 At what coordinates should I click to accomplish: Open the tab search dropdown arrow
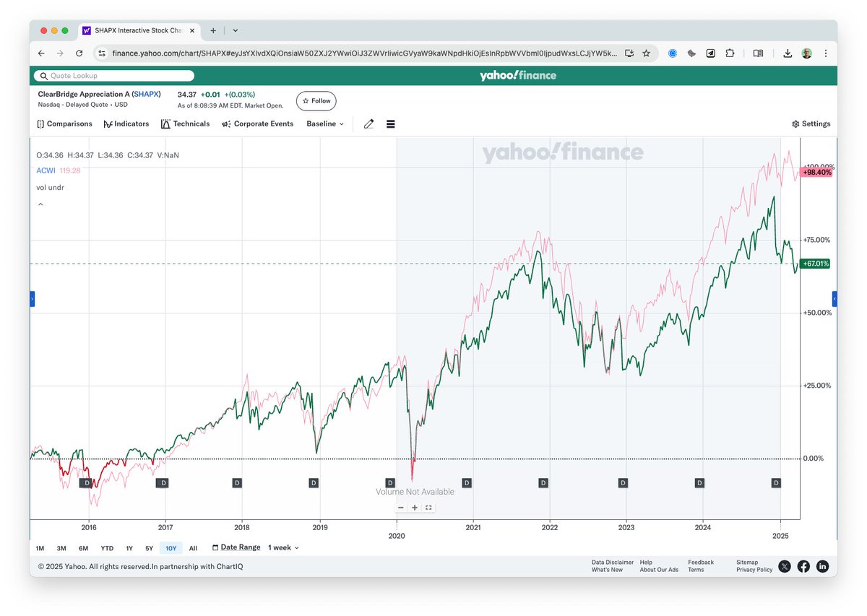pyautogui.click(x=236, y=31)
